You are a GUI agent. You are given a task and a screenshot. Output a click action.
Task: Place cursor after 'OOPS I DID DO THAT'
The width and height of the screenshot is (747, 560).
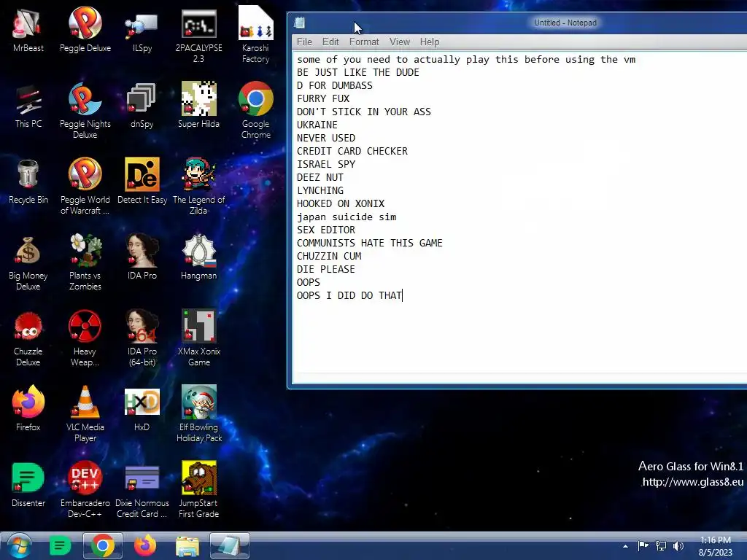point(403,296)
